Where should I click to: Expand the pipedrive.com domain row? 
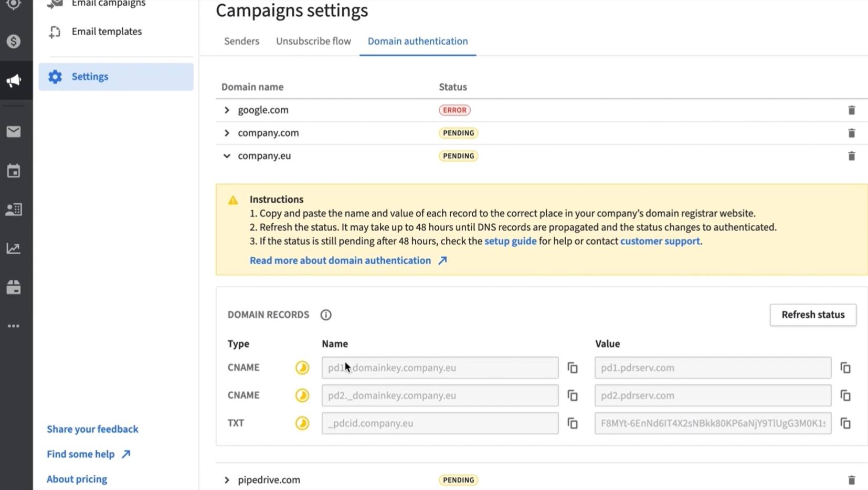coord(227,479)
